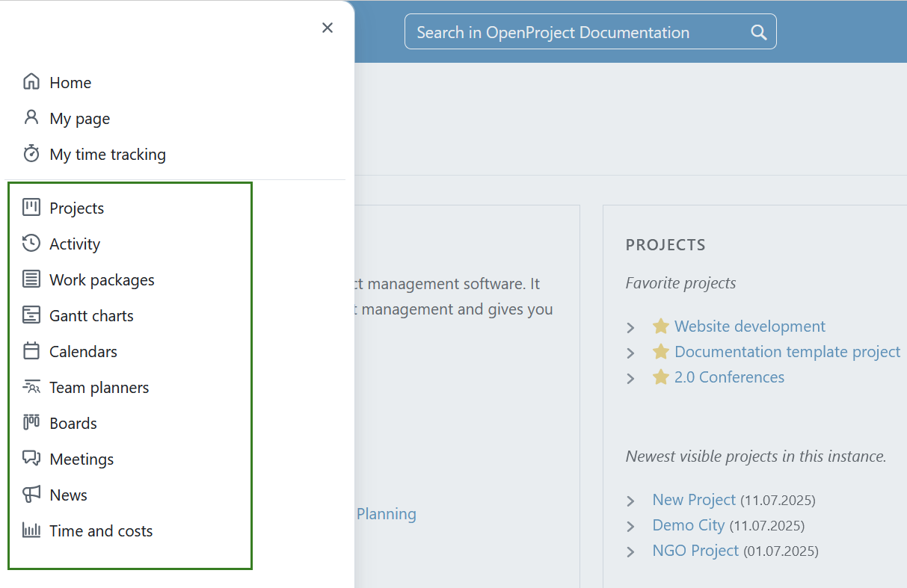This screenshot has height=588, width=907.
Task: Select the Time and costs icon
Action: tap(31, 530)
